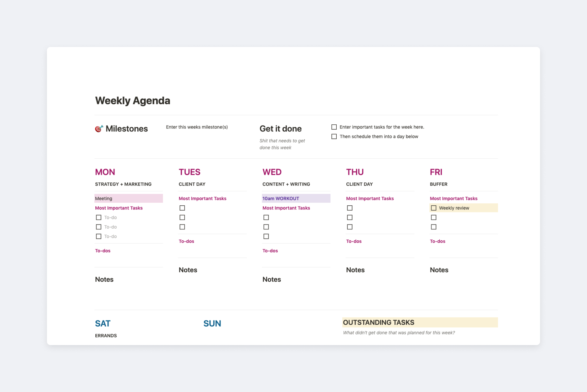Enter text in Milestones input field
Image resolution: width=587 pixels, height=392 pixels.
[x=197, y=127]
